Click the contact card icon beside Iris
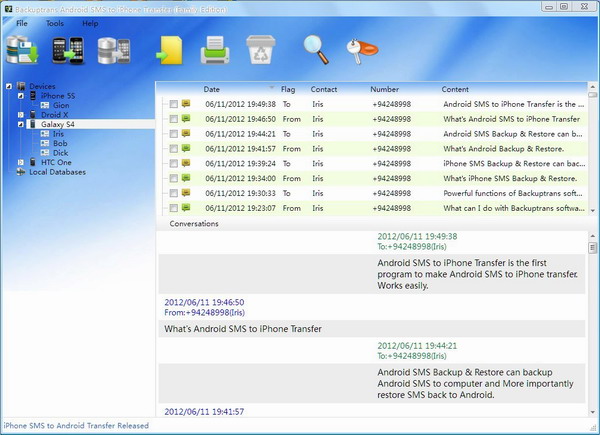This screenshot has width=600, height=435. tap(45, 134)
